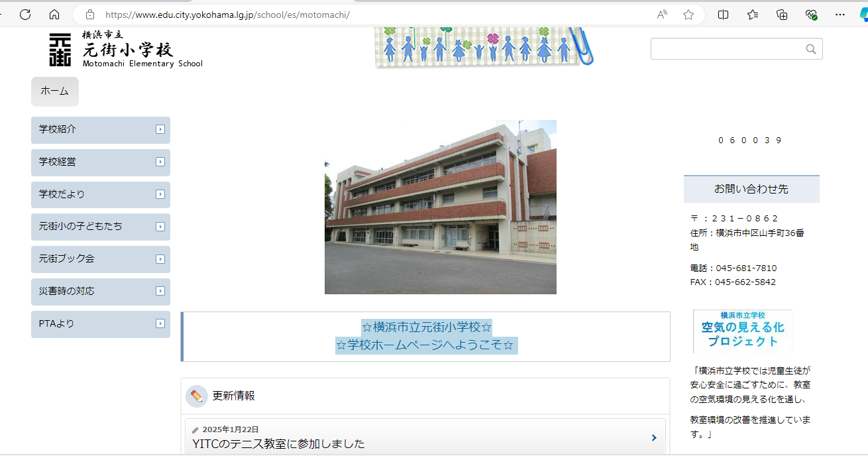The image size is (868, 456).
Task: Open the 学校紹介 menu item
Action: (101, 130)
